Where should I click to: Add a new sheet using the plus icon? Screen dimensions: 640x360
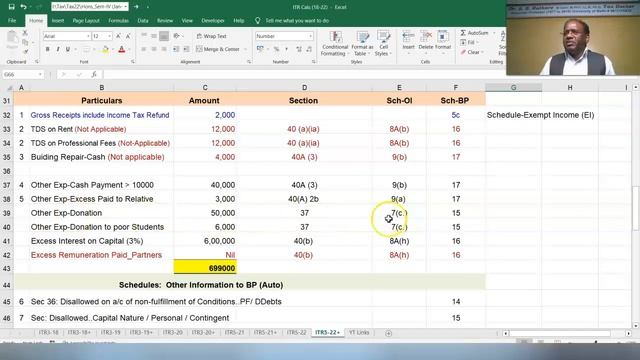pos(389,333)
